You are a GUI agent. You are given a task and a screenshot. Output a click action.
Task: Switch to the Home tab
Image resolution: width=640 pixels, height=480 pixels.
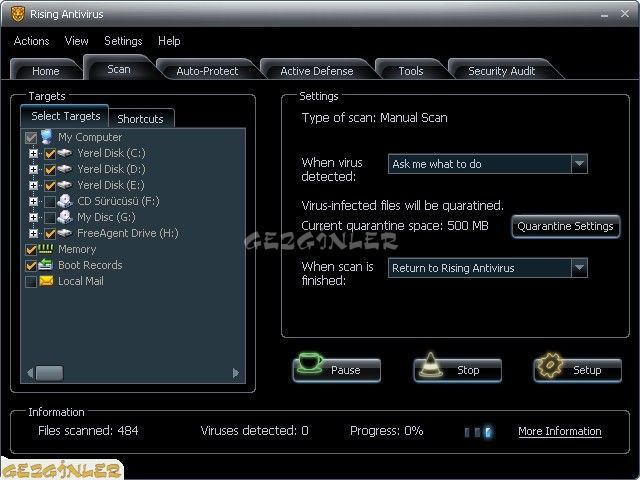pos(46,71)
